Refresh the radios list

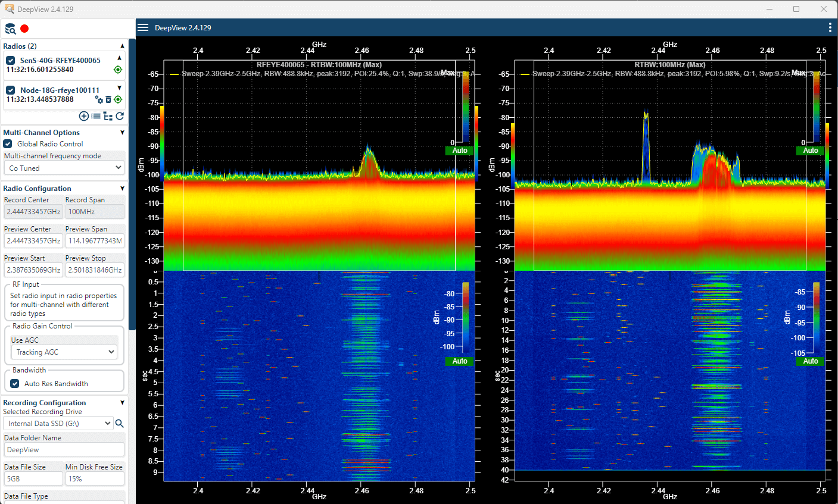click(x=120, y=116)
